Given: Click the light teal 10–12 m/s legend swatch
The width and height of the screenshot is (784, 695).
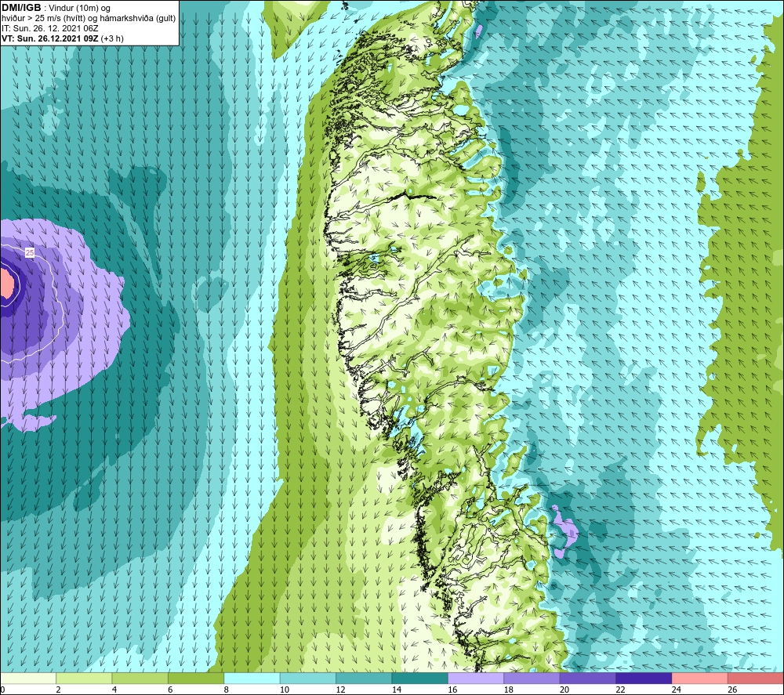Looking at the screenshot, I should [x=308, y=678].
